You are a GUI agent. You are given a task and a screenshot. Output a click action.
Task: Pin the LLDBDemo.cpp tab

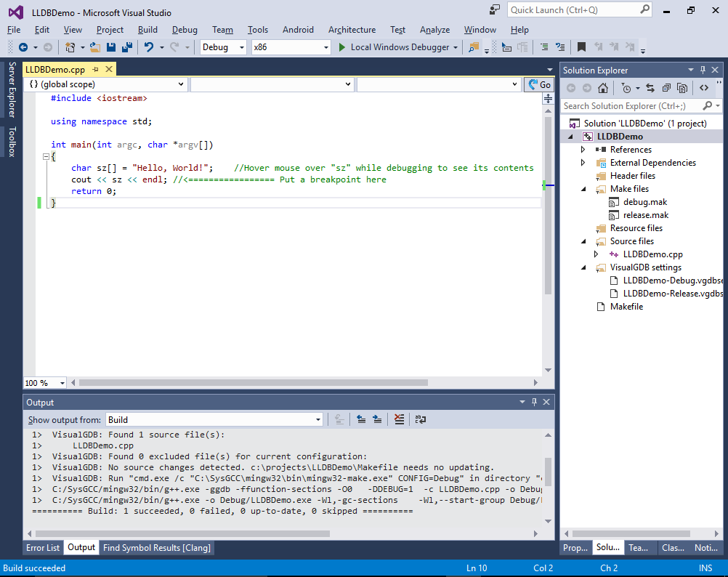(96, 69)
